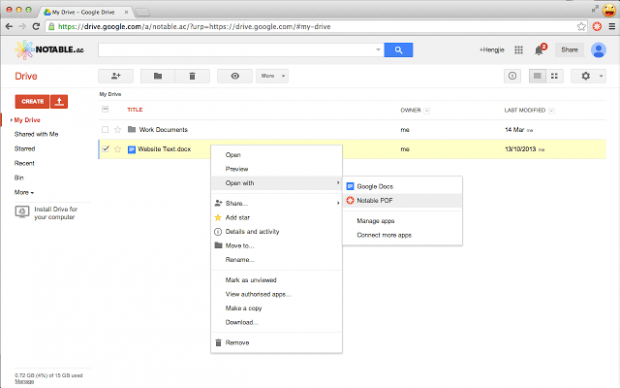
Task: Open Shared with Me in sidebar
Action: coord(36,134)
